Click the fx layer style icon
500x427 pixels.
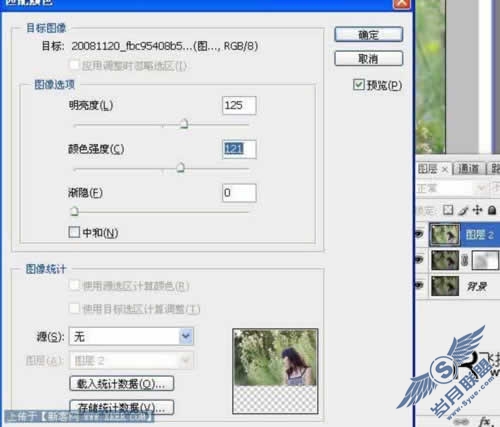(486, 421)
